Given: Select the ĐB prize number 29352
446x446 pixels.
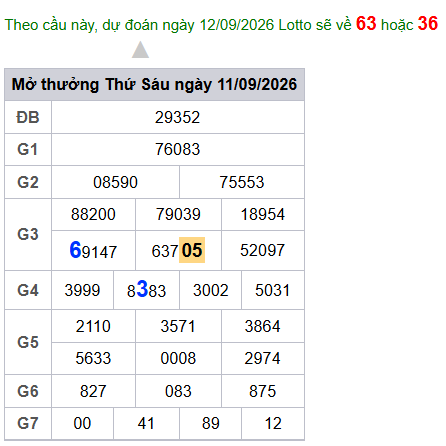Looking at the screenshot, I should click(177, 117).
